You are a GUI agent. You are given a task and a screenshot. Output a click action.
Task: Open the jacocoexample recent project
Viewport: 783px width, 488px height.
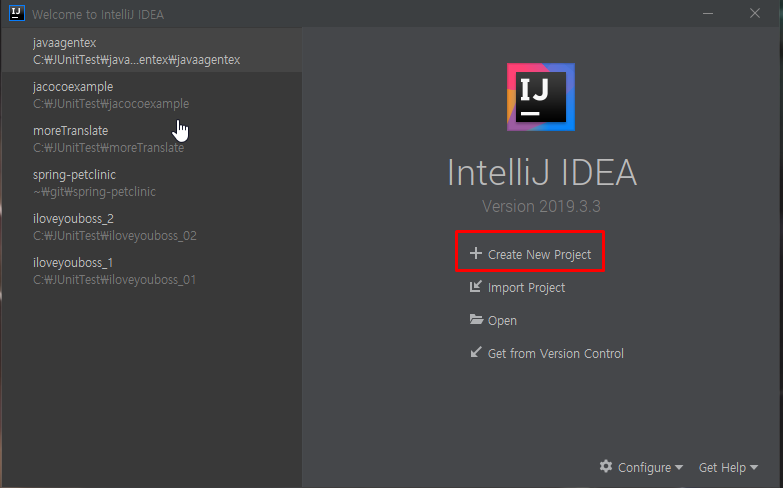coord(152,94)
